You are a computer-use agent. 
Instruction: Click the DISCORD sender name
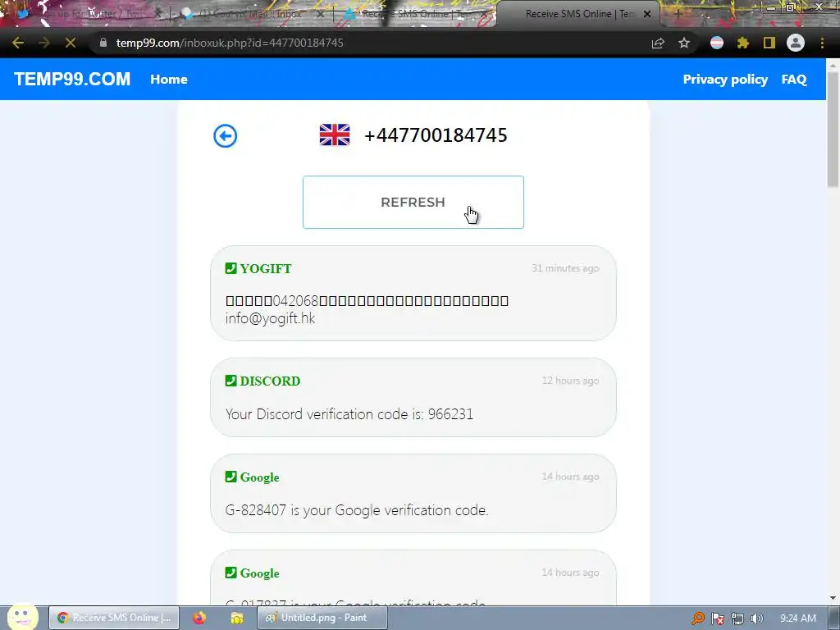[x=270, y=381]
